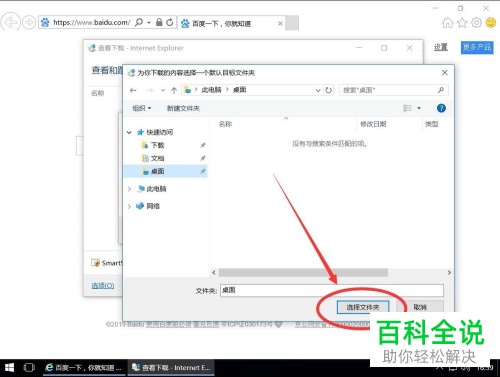
Task: Click the horizontal scrollbar right arrow
Action: 449,273
